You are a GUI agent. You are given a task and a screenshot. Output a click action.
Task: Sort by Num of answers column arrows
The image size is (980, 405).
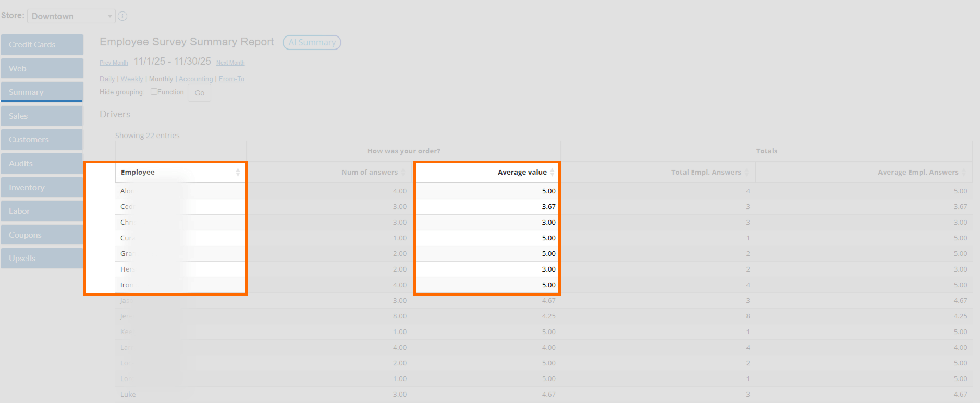click(403, 173)
